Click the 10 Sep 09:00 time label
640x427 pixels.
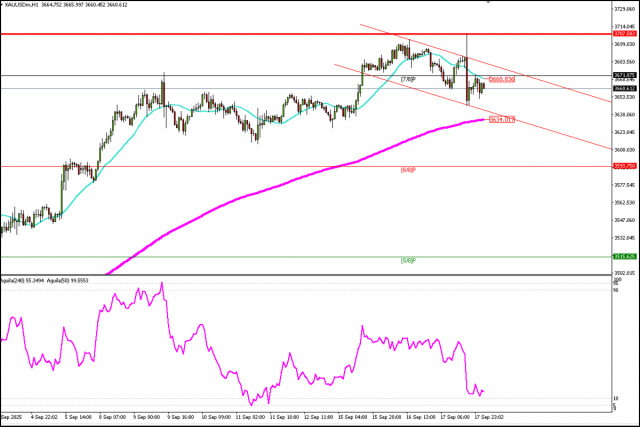click(x=216, y=417)
